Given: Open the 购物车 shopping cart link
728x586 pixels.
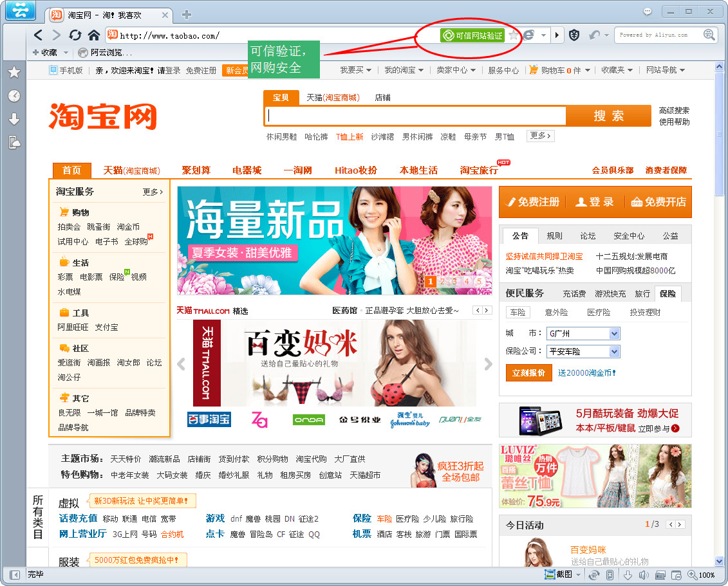Looking at the screenshot, I should click(x=555, y=70).
